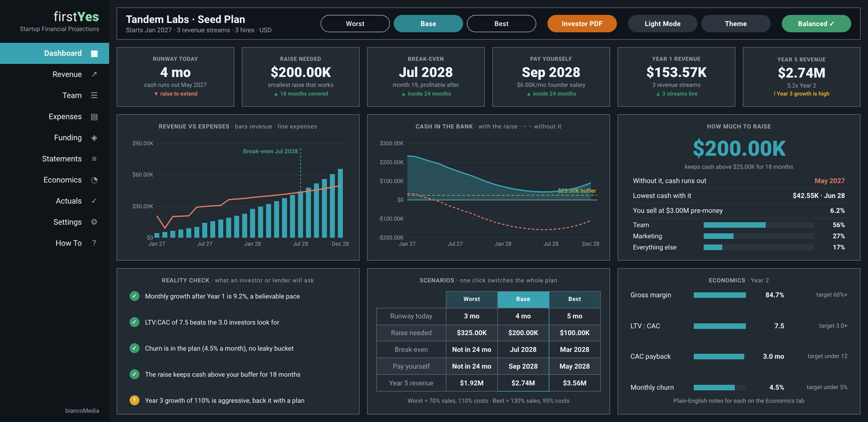Click green check icon beside LTV:CAC note
The height and width of the screenshot is (422, 868).
tap(135, 322)
